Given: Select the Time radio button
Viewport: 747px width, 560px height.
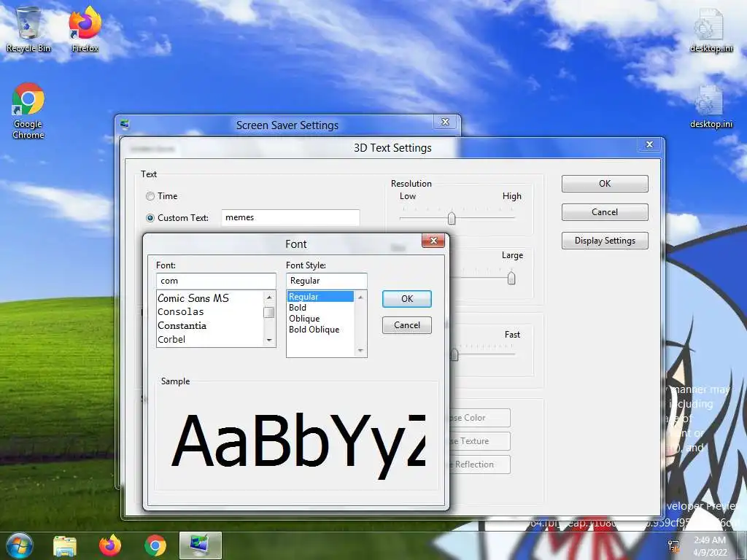Looking at the screenshot, I should point(150,196).
